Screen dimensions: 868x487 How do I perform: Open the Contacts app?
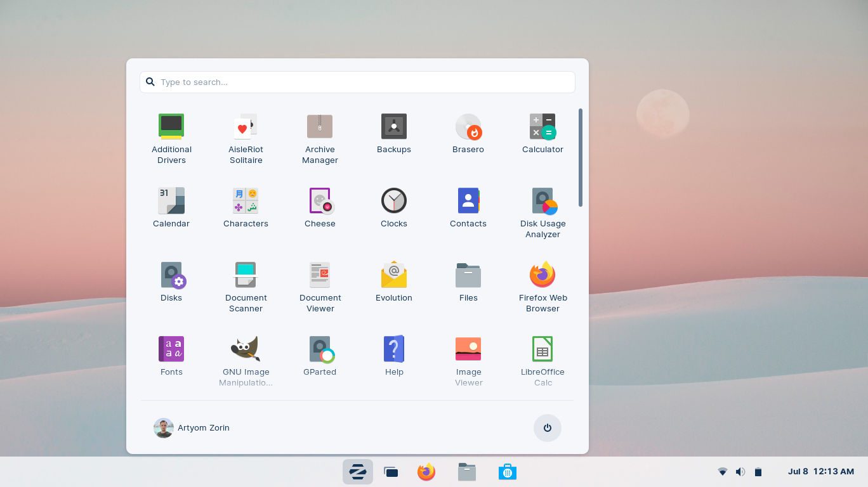coord(468,208)
